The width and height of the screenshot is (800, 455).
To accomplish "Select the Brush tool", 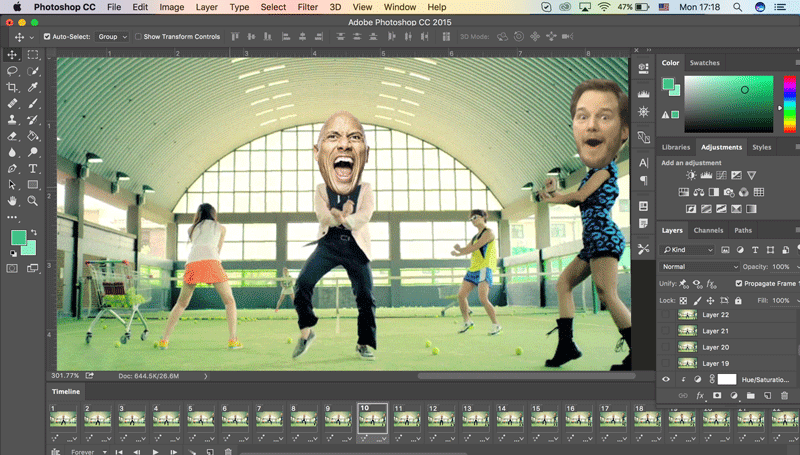I will 33,104.
